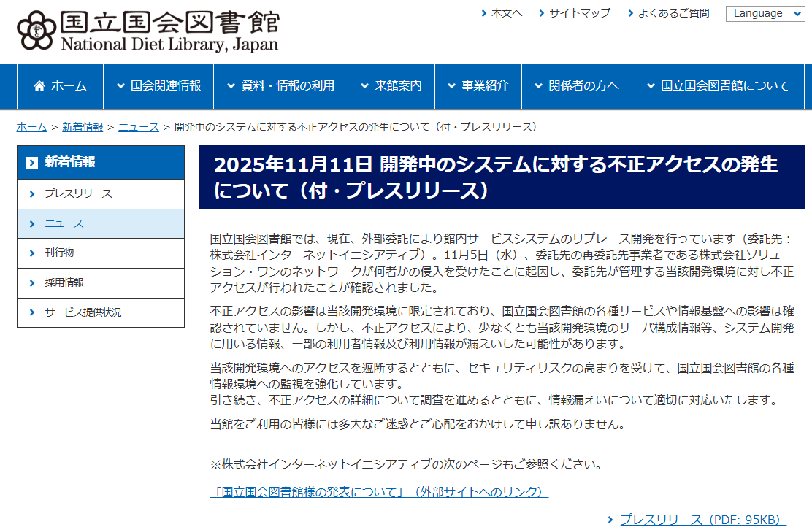Click the National Diet Library logo
This screenshot has height=527, width=812.
pos(148,32)
